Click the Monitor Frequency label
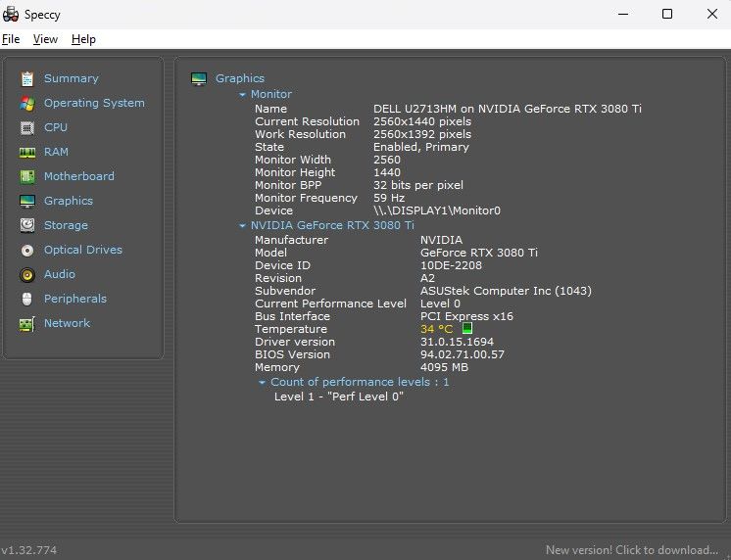This screenshot has height=560, width=731. pyautogui.click(x=306, y=198)
